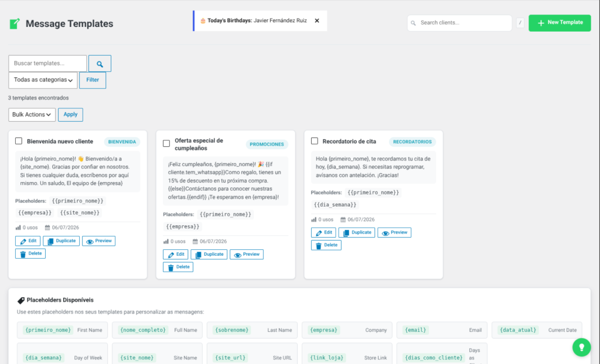Duplicate the Recordatorio de cita template
Screen dimensions: 600x364
[x=357, y=232]
